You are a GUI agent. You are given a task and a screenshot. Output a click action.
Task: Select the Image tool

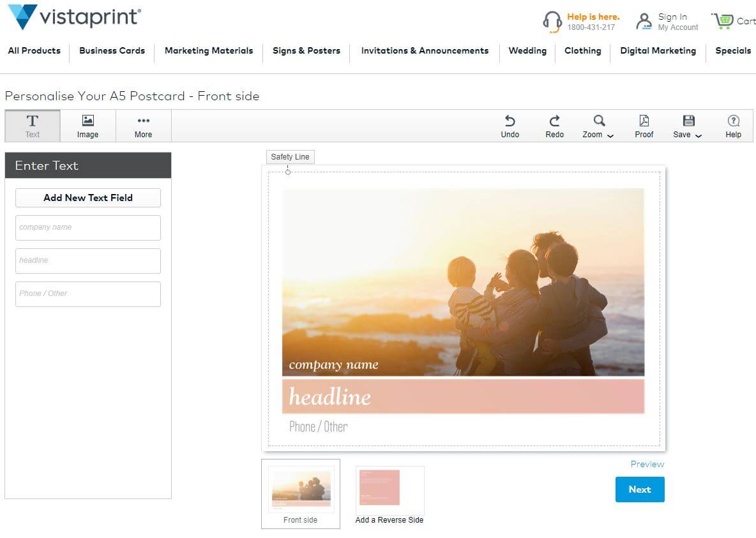tap(87, 126)
